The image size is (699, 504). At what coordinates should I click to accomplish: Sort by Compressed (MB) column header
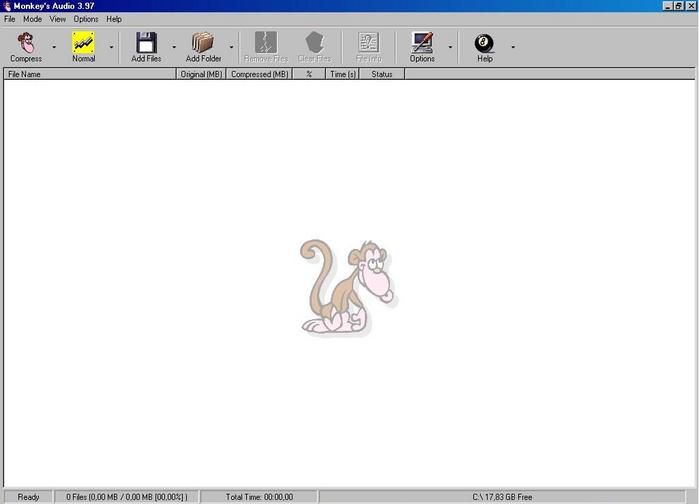point(259,74)
